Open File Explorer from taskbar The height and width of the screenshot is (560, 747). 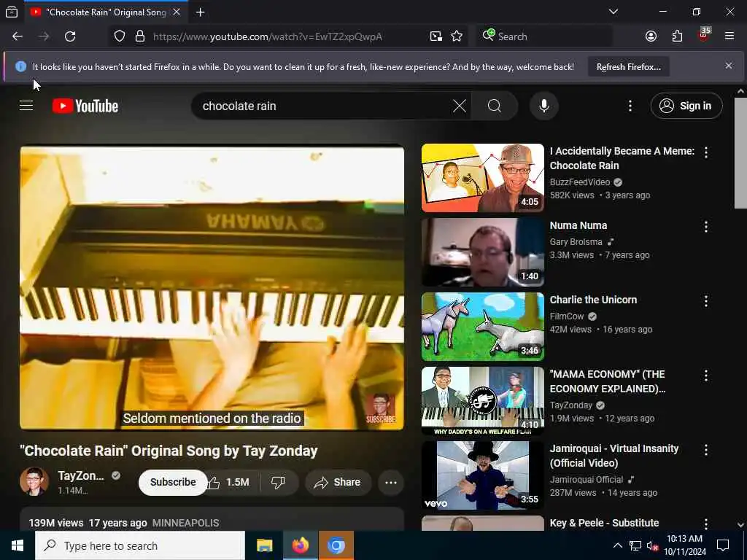click(x=264, y=545)
